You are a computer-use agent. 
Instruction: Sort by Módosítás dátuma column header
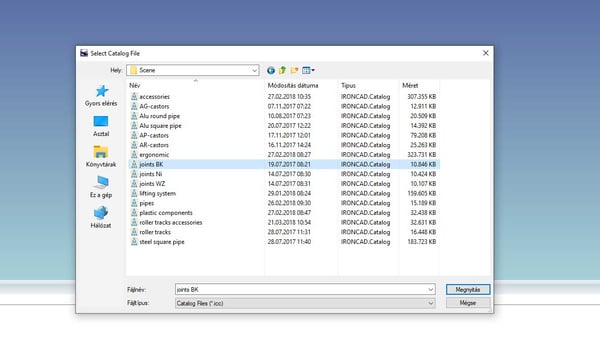point(301,85)
